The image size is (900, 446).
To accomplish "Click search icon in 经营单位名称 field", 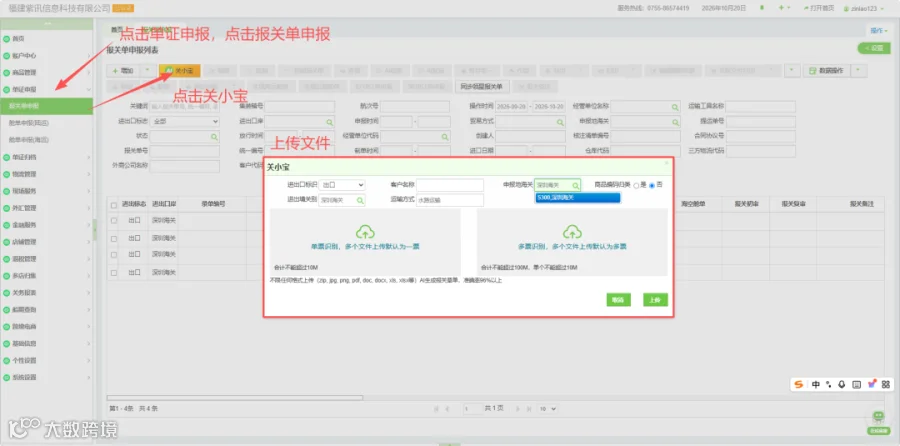I will point(675,107).
